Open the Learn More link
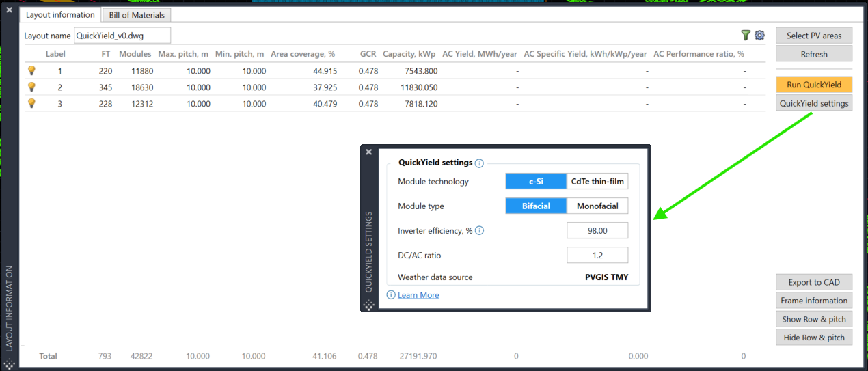Screen dimensions: 868x371 tap(418, 295)
